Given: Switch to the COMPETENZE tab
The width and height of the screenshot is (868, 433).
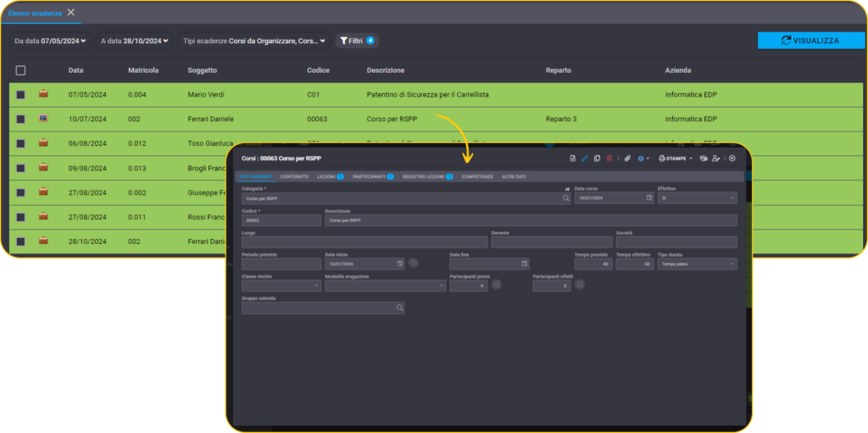Looking at the screenshot, I should (477, 176).
